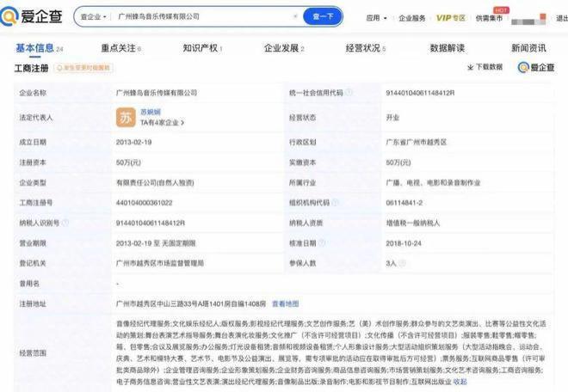Select the company name 广州蜂鸟音乐传媒有限公司 in table
The height and width of the screenshot is (392, 568).
click(157, 93)
